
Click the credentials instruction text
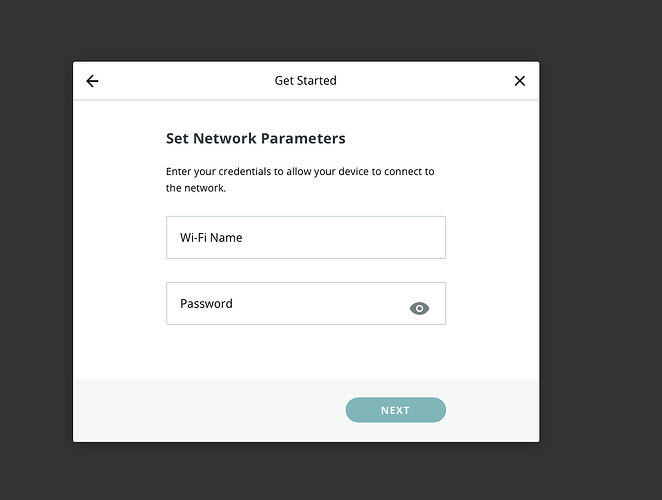[299, 179]
